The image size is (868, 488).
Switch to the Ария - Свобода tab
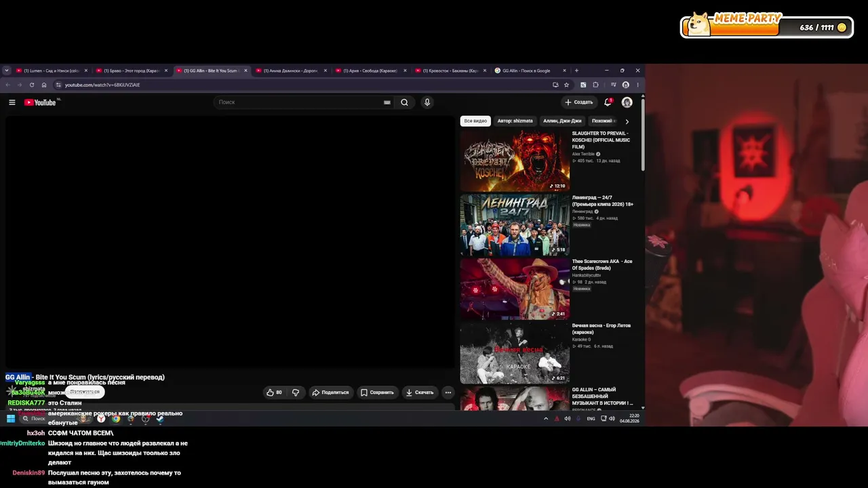click(372, 70)
